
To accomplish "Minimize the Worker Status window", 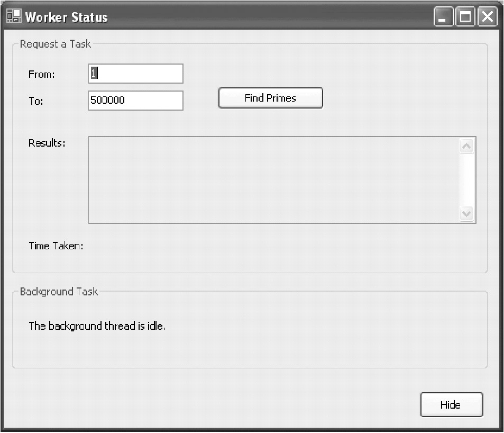I will 444,17.
